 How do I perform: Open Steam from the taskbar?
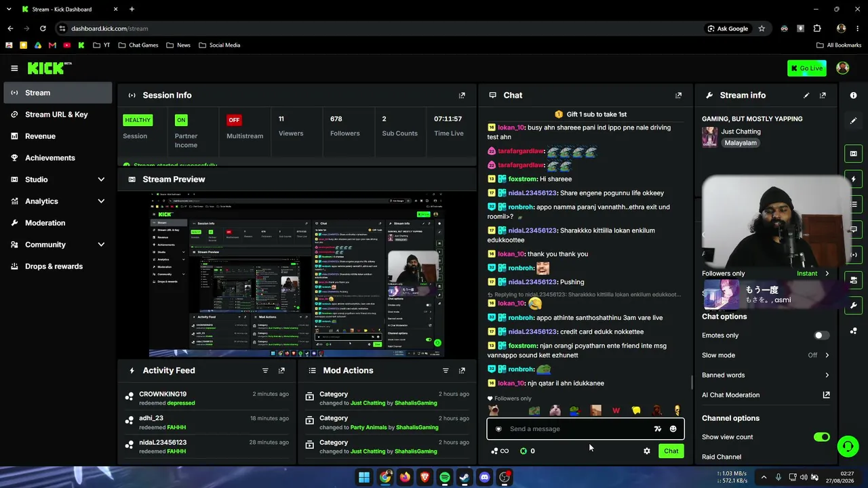point(465,477)
